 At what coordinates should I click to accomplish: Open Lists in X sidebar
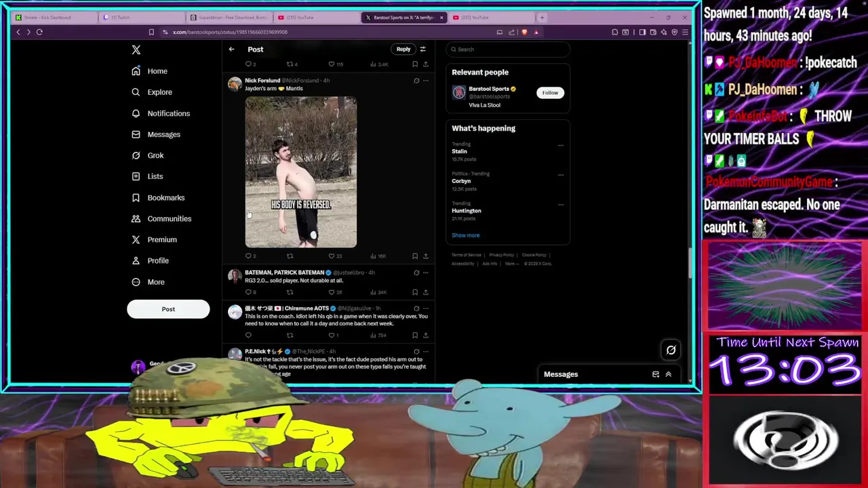coord(147,176)
